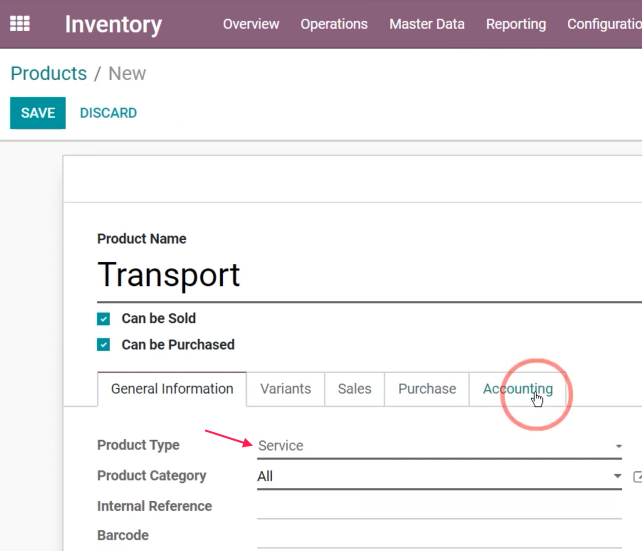Open the Operations menu

click(334, 24)
